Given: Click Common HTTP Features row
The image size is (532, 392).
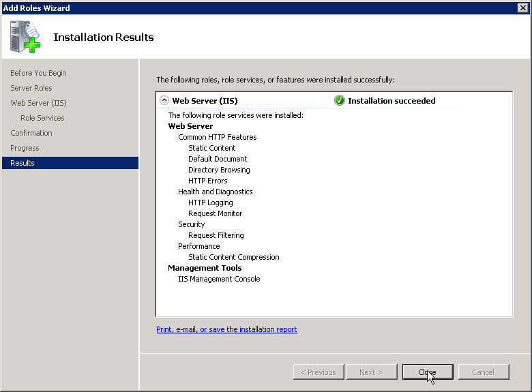Looking at the screenshot, I should coord(218,137).
